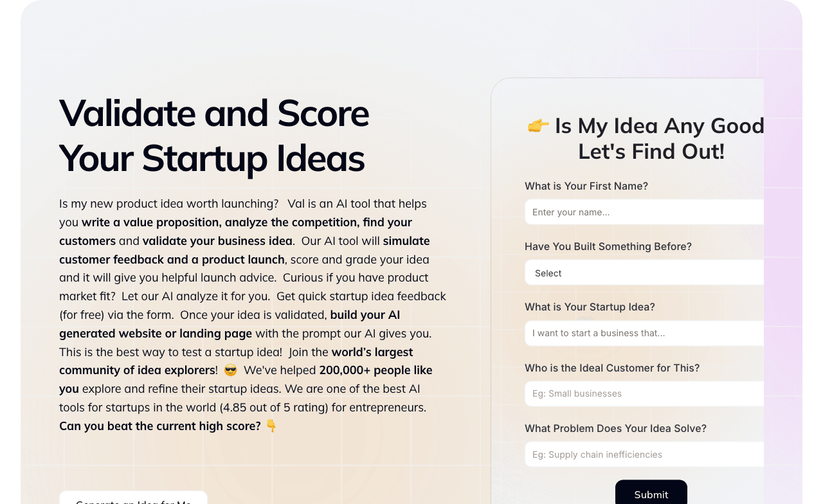Click the 'What is Your Startup Idea?' label
The image size is (823, 504).
tap(590, 307)
